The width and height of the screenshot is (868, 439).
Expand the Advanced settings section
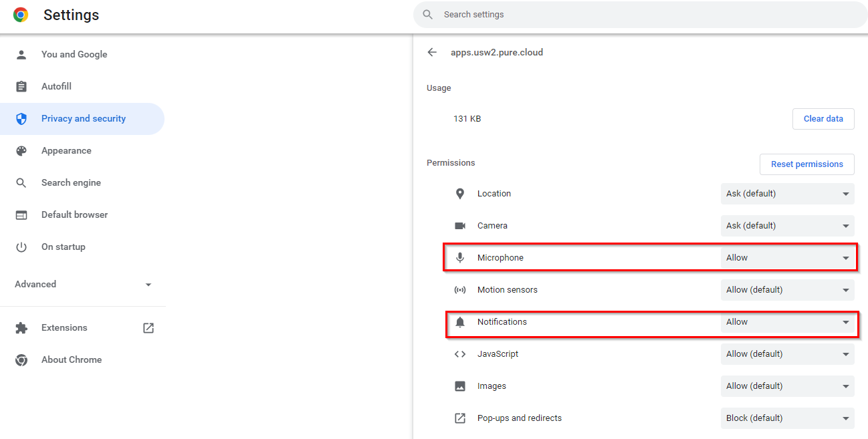[x=83, y=285]
